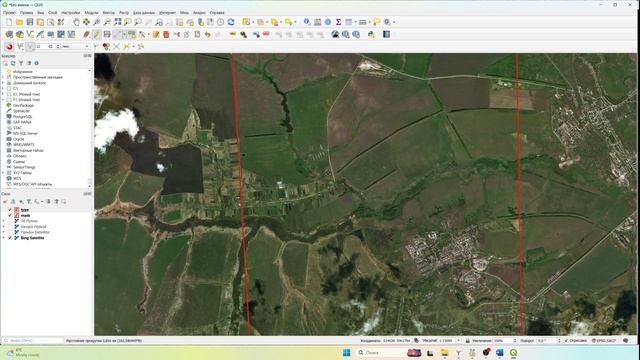Viewport: 640px width, 360px height.
Task: Click the Save Project floppy icon
Action: (30, 22)
